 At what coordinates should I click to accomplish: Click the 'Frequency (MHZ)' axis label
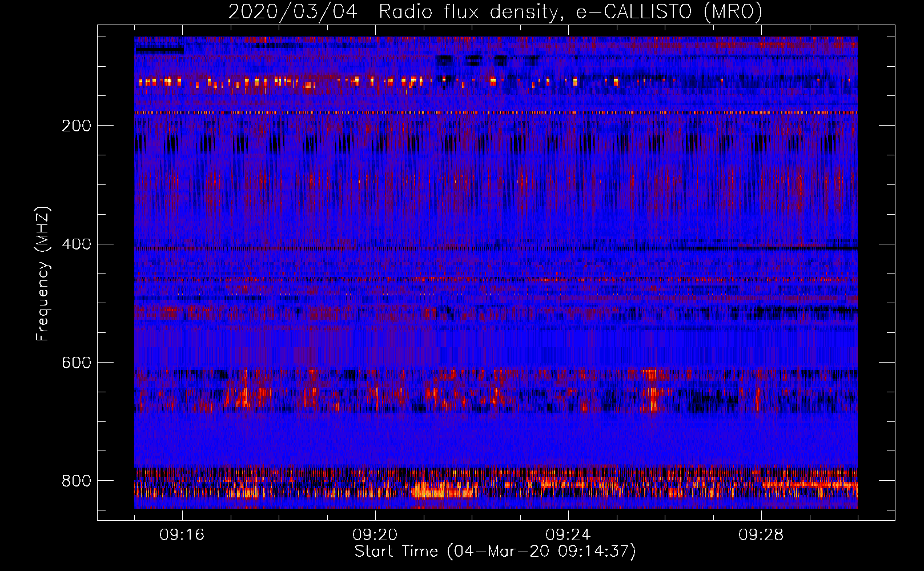click(x=42, y=274)
